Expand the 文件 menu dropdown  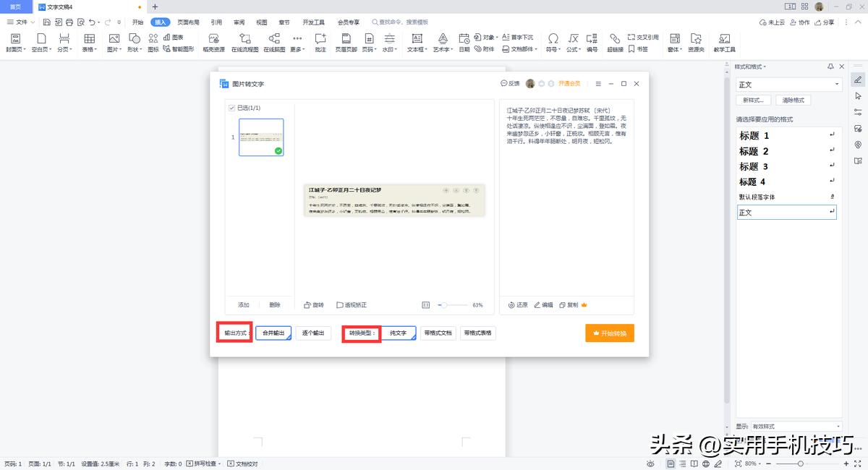pyautogui.click(x=20, y=22)
